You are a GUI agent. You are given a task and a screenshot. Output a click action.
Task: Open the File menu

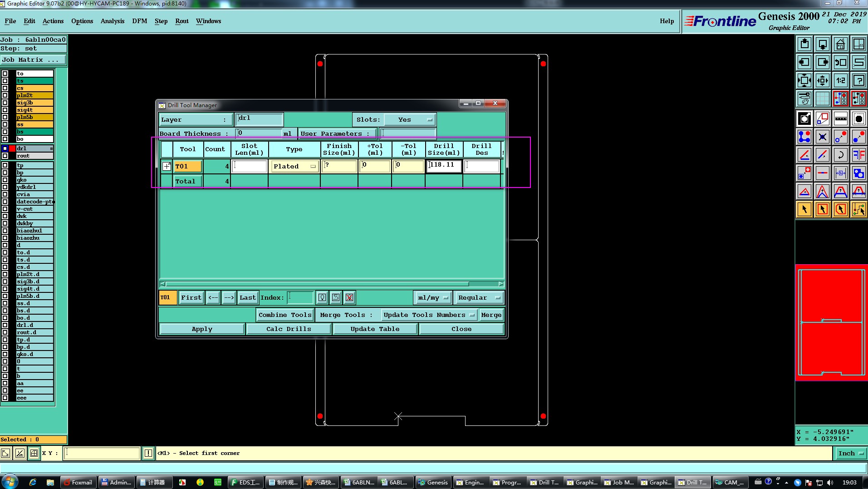10,21
